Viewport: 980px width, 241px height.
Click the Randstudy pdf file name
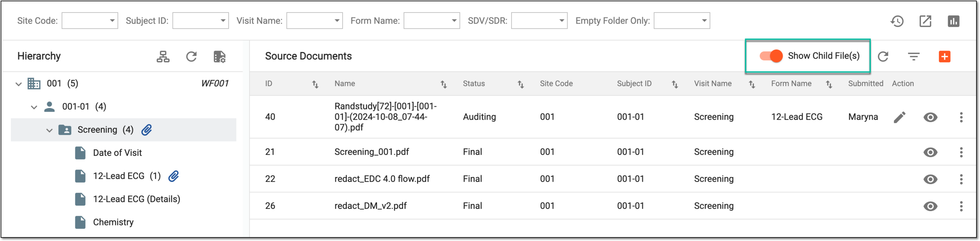(x=385, y=117)
